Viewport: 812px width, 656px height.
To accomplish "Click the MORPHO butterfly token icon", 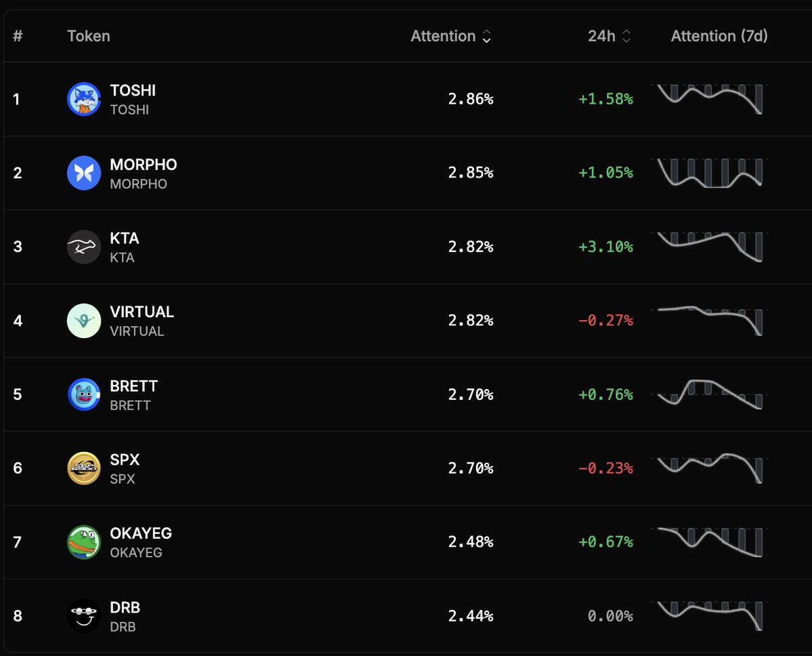I will click(84, 173).
